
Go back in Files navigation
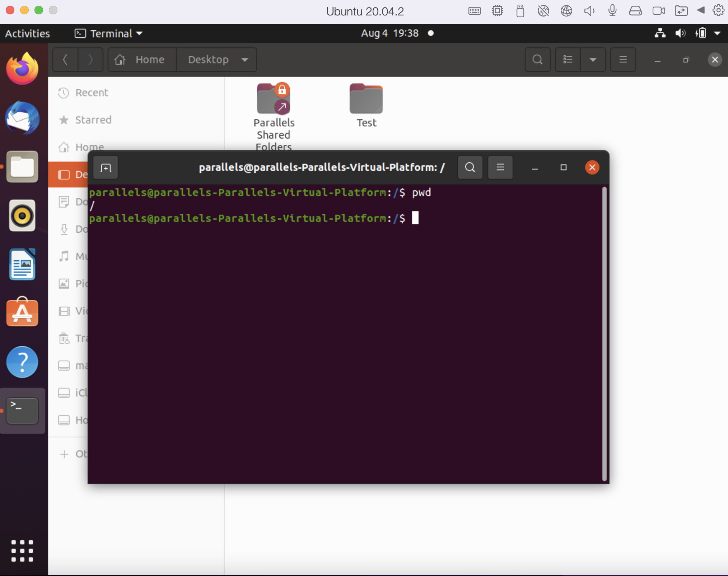click(x=65, y=60)
